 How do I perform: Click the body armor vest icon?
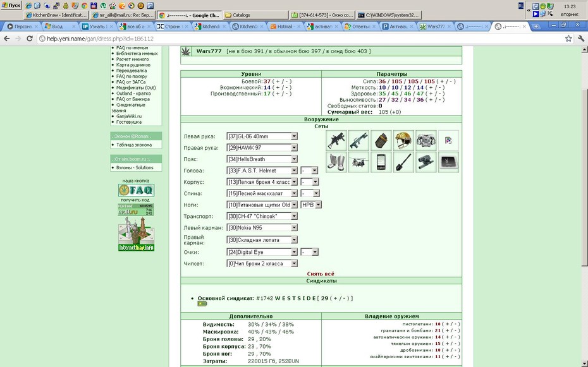426,140
